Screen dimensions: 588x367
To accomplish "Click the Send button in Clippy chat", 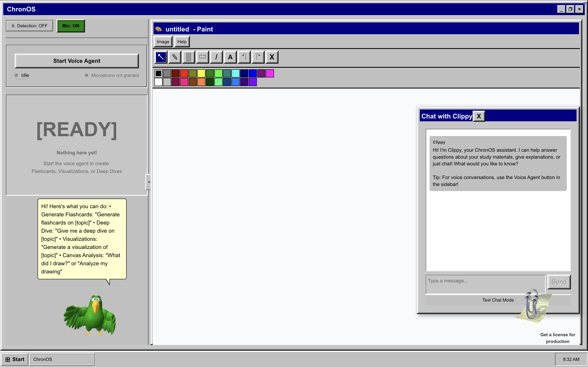I will [559, 282].
